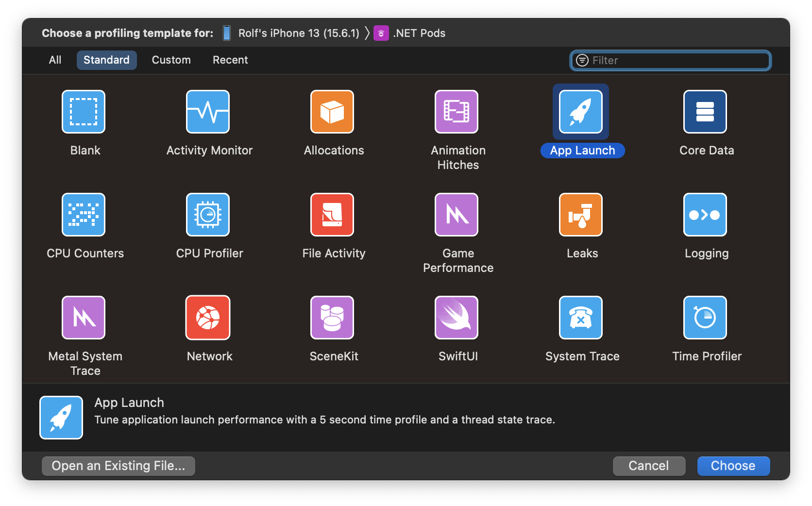This screenshot has height=506, width=812.
Task: Click the Metal System Trace label text
Action: point(85,364)
